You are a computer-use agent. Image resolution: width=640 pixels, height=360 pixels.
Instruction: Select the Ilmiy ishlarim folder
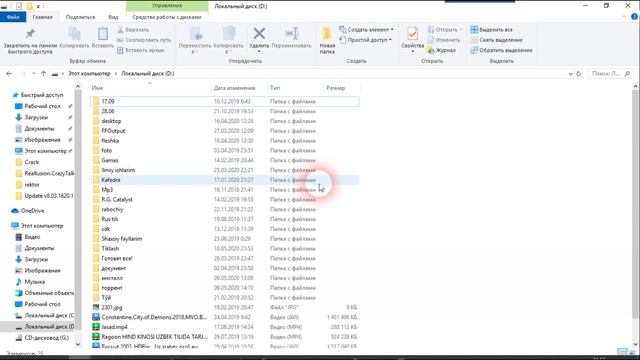(224, 170)
